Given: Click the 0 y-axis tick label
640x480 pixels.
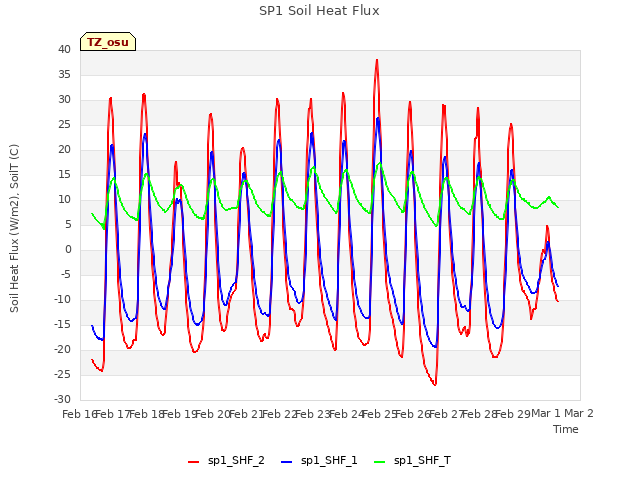Looking at the screenshot, I should point(68,250).
